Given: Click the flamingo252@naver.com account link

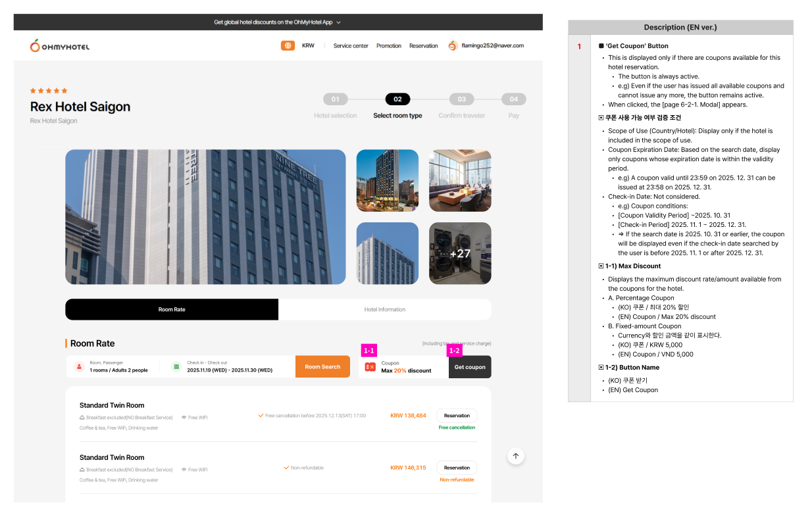Looking at the screenshot, I should (493, 45).
